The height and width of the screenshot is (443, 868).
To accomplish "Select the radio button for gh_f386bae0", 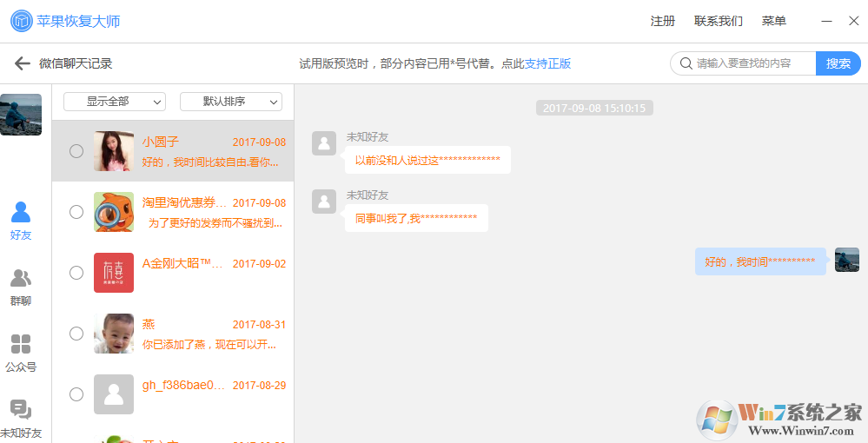I will (x=76, y=394).
